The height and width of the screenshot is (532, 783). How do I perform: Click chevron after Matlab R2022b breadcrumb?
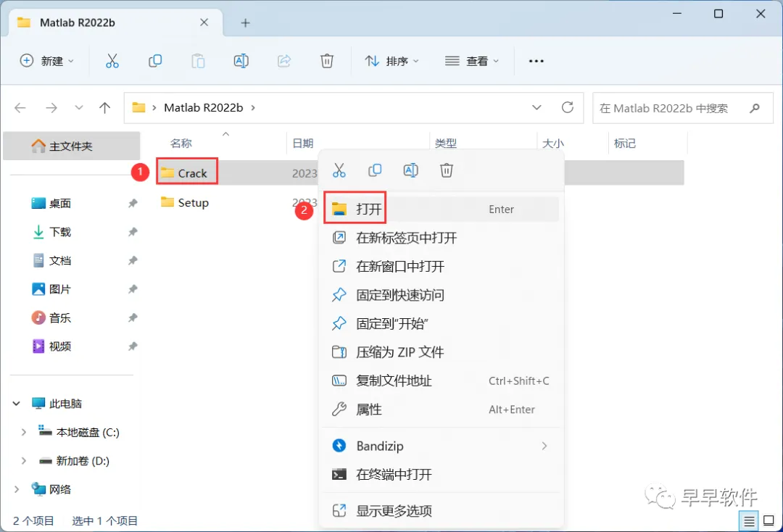tap(253, 108)
